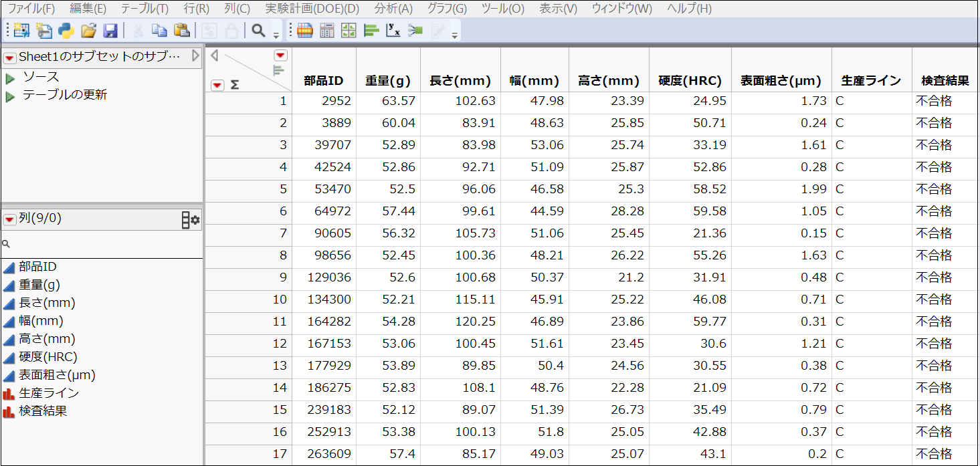The width and height of the screenshot is (980, 466).
Task: Open the calculator-style summary icon
Action: (x=327, y=30)
